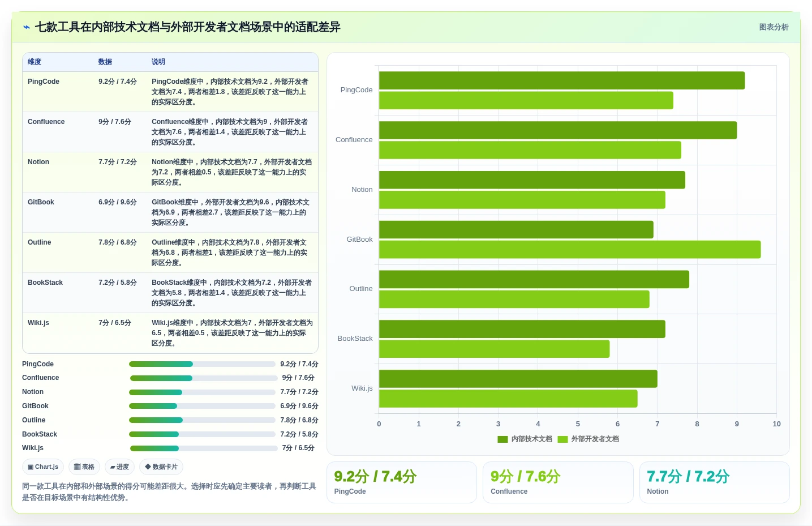Click Confluence light green chart bar
Viewport: 812px width, 526px height.
point(530,150)
